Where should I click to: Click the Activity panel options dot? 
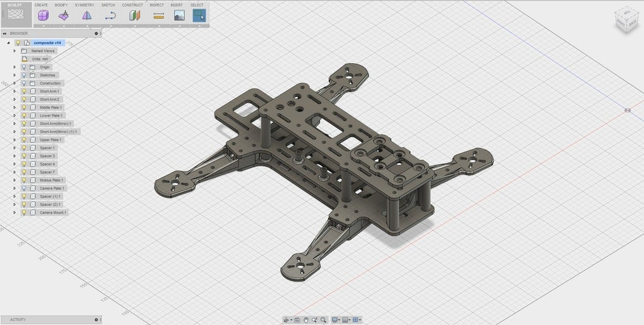(x=96, y=320)
